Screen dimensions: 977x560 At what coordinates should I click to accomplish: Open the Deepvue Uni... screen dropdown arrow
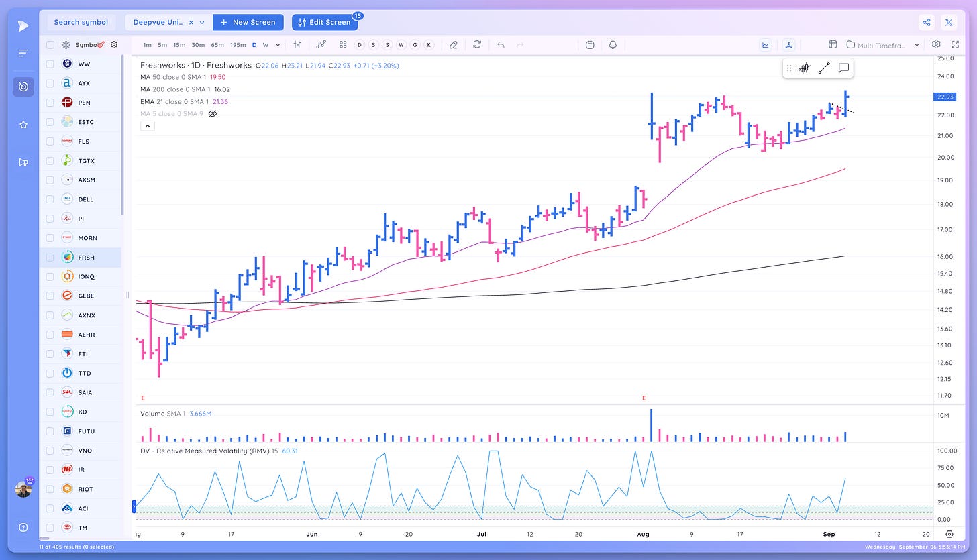tap(202, 22)
